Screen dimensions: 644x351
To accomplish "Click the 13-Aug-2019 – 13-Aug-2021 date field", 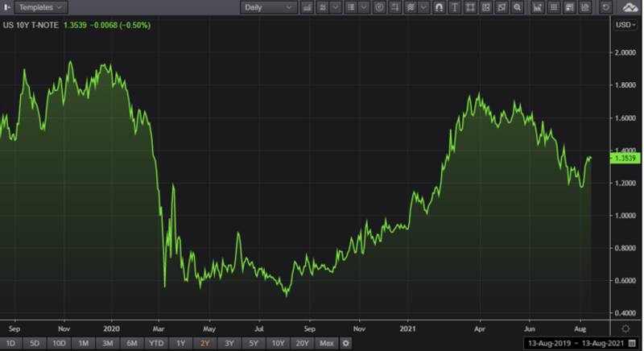I will click(577, 344).
